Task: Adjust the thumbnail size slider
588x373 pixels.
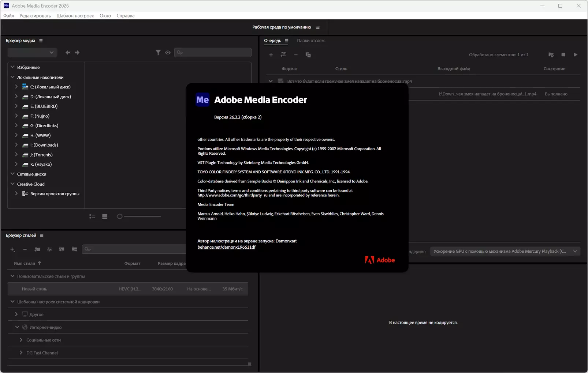Action: pyautogui.click(x=139, y=216)
